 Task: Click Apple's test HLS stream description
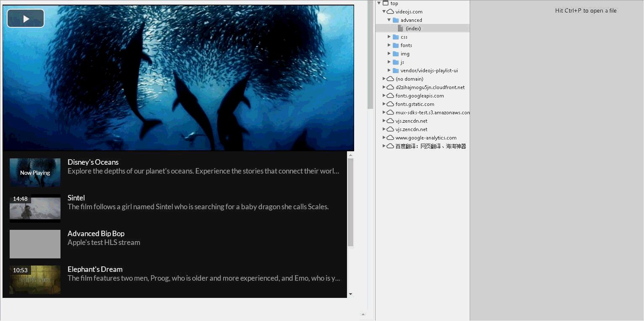pyautogui.click(x=104, y=242)
